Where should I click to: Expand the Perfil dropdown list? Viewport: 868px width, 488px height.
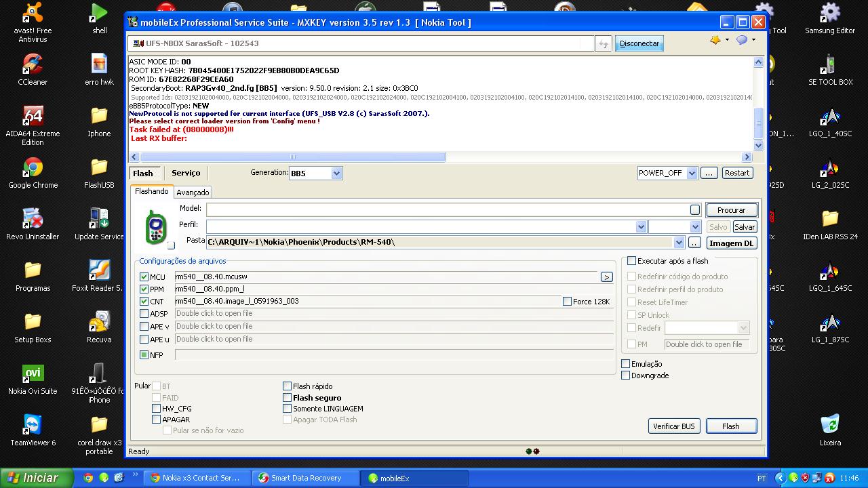641,227
